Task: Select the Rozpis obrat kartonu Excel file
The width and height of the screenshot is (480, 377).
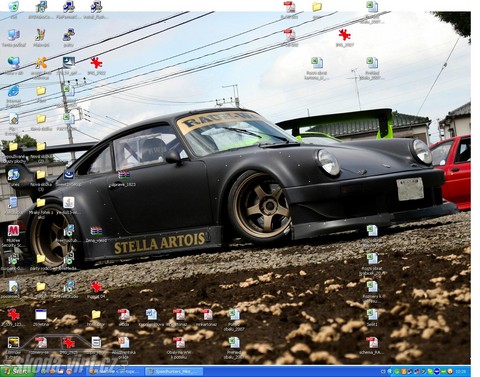Action: [x=317, y=63]
